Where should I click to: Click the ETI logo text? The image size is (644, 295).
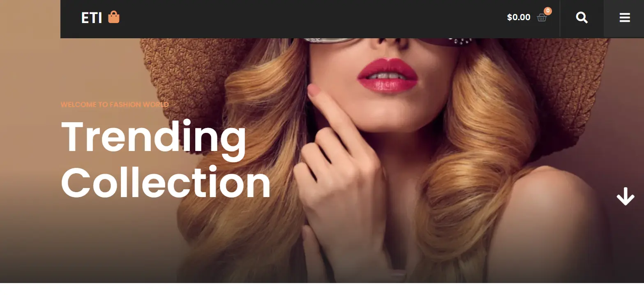pos(92,18)
